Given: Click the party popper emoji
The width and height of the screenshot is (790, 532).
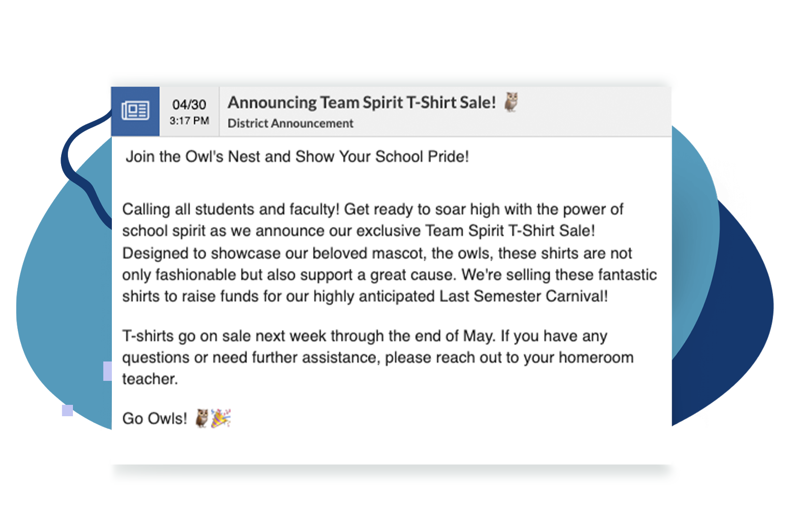Looking at the screenshot, I should pos(221,418).
